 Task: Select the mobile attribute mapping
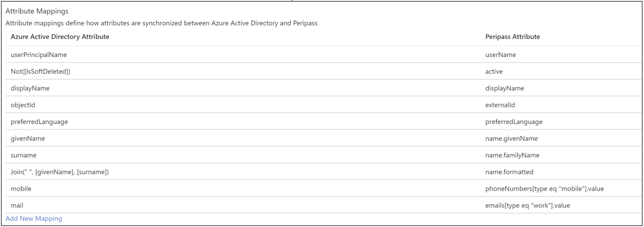coord(21,188)
